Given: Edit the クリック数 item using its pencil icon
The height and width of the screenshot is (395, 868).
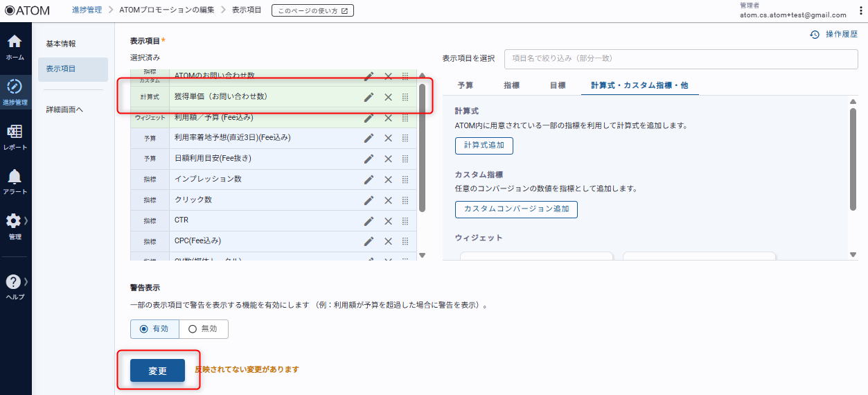Looking at the screenshot, I should pyautogui.click(x=369, y=200).
